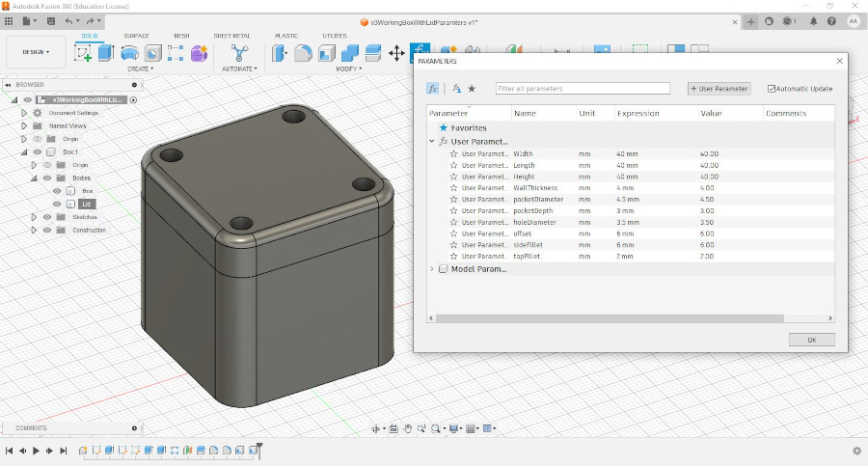Favorite the topFillet parameter star

(x=454, y=257)
